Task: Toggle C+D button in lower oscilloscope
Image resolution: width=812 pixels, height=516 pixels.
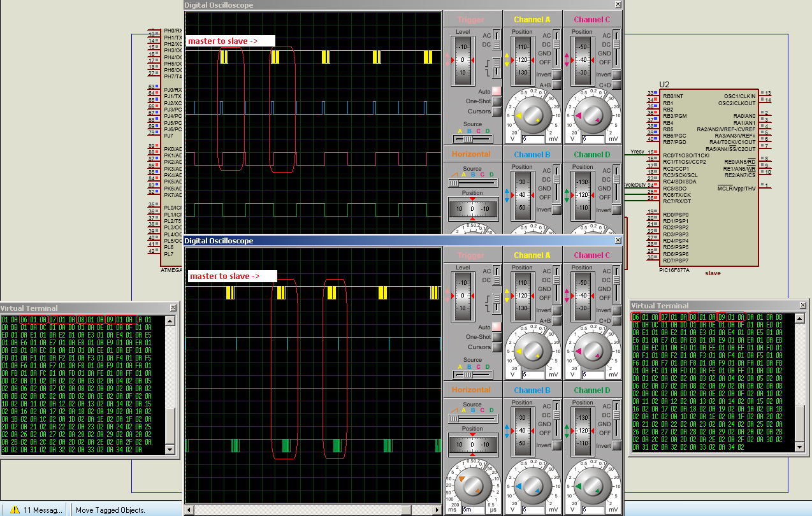Action: click(616, 320)
